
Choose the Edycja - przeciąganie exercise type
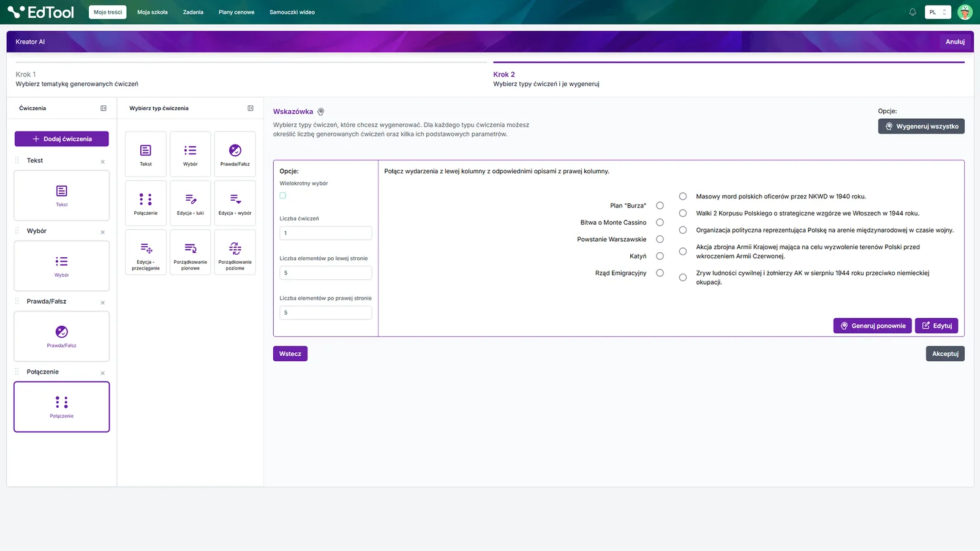pos(146,252)
